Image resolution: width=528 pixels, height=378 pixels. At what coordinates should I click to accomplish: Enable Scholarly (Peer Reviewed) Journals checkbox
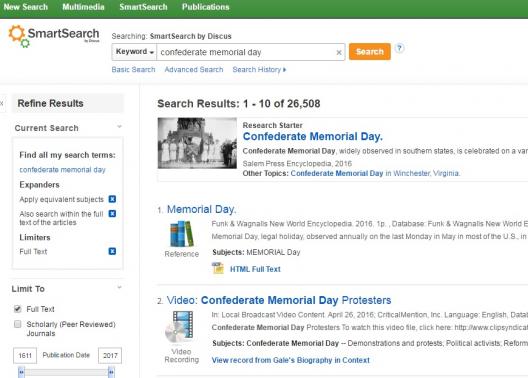click(x=18, y=324)
